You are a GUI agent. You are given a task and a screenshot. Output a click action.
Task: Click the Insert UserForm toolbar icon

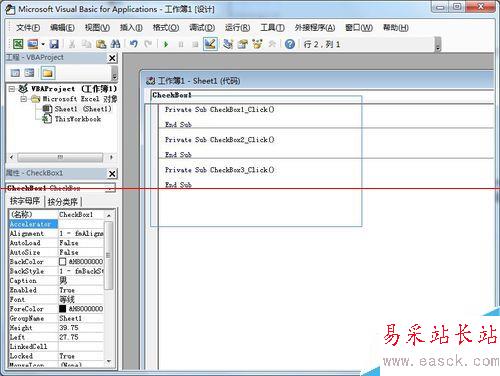point(33,44)
